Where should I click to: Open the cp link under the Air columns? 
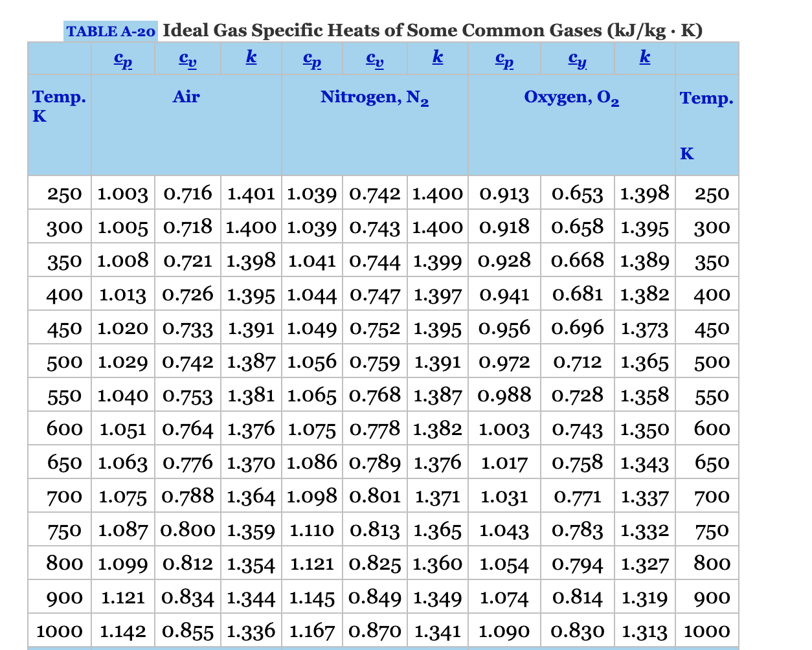coord(123,58)
